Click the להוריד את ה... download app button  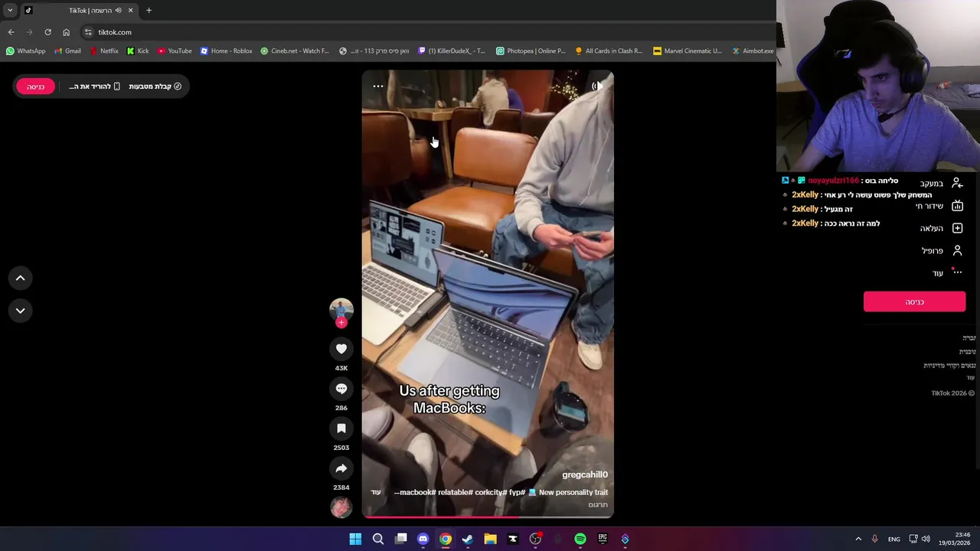click(x=94, y=86)
